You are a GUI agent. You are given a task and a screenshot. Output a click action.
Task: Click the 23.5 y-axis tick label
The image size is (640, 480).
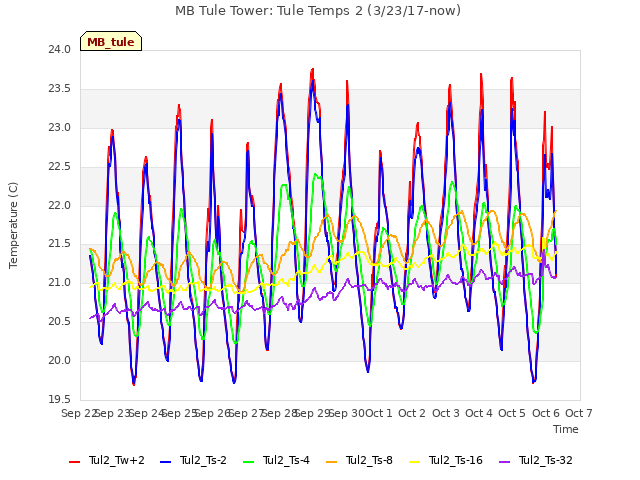[x=60, y=89]
